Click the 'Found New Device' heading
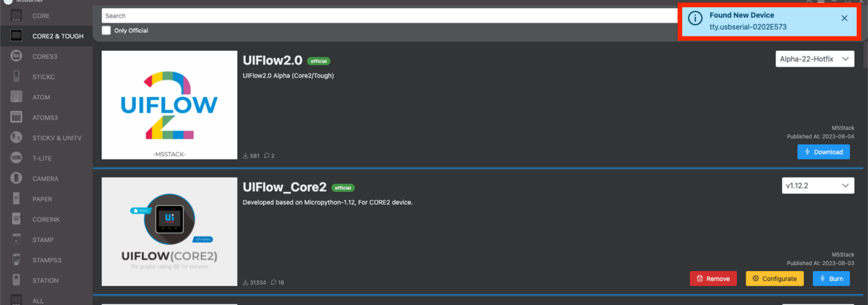The width and height of the screenshot is (868, 305). 741,15
